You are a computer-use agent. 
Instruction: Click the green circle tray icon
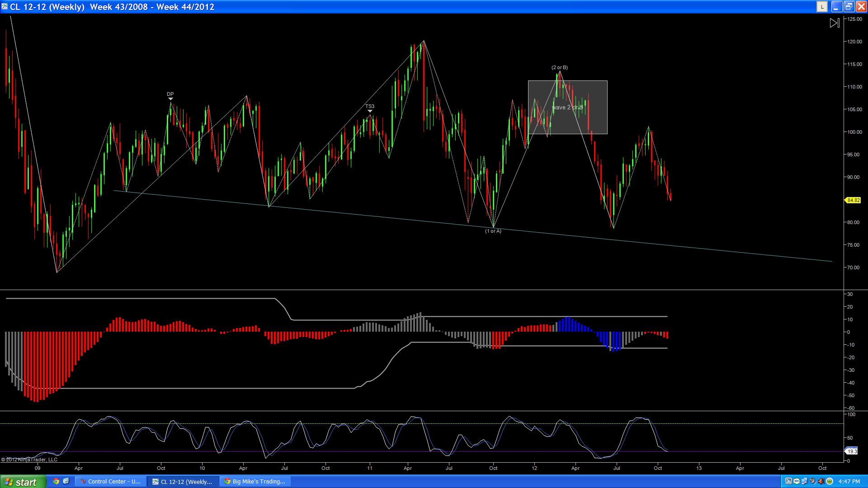830,481
